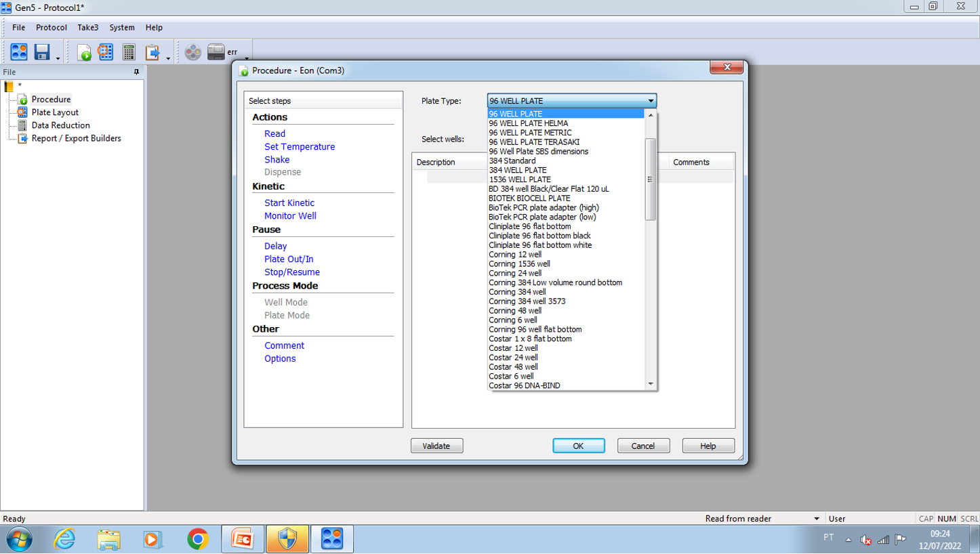Click the plate list scrollbar down arrow

coord(651,384)
